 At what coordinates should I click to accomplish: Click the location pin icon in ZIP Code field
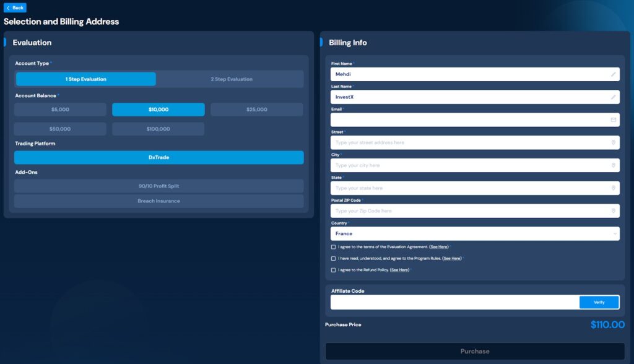(613, 211)
